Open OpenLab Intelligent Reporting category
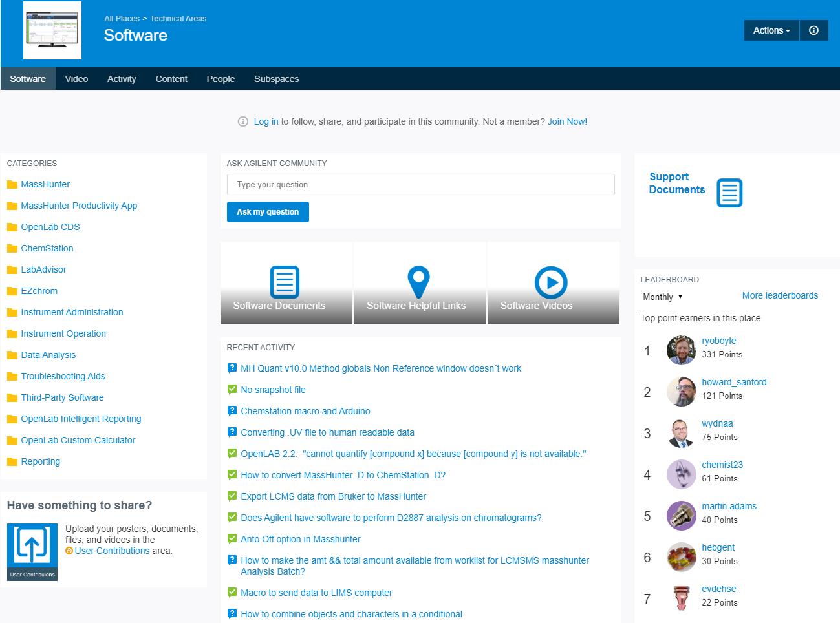840x623 pixels. 81,419
